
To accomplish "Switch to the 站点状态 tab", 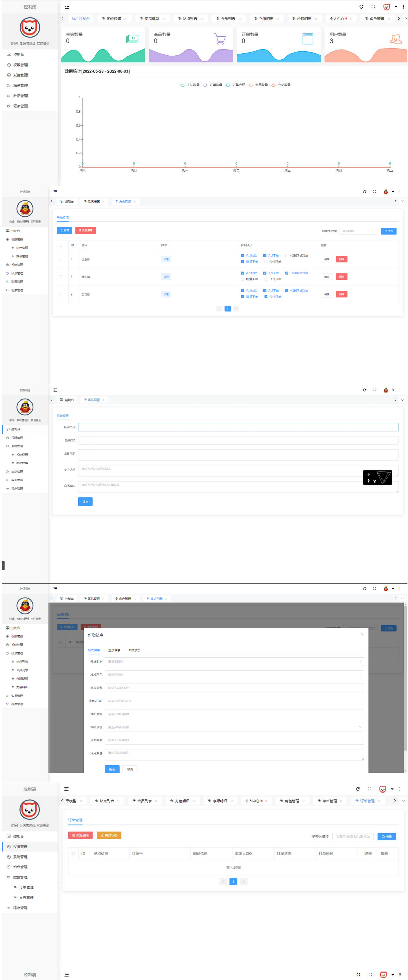I will 134,650.
